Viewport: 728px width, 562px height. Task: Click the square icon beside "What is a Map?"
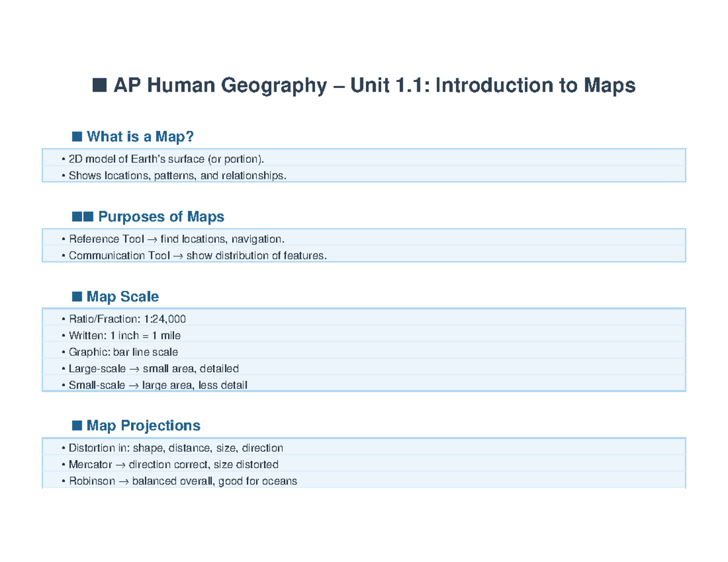tap(76, 136)
